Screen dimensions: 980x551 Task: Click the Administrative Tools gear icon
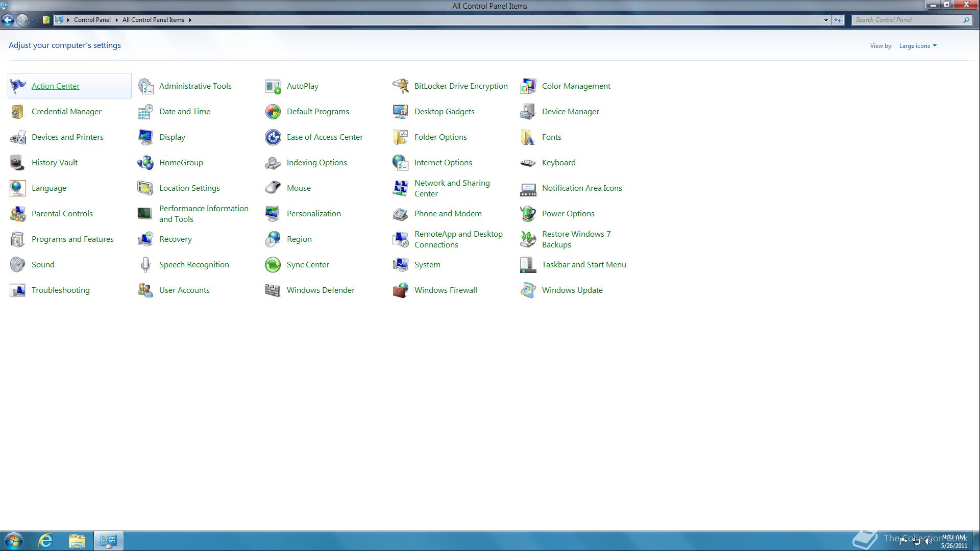click(x=145, y=86)
